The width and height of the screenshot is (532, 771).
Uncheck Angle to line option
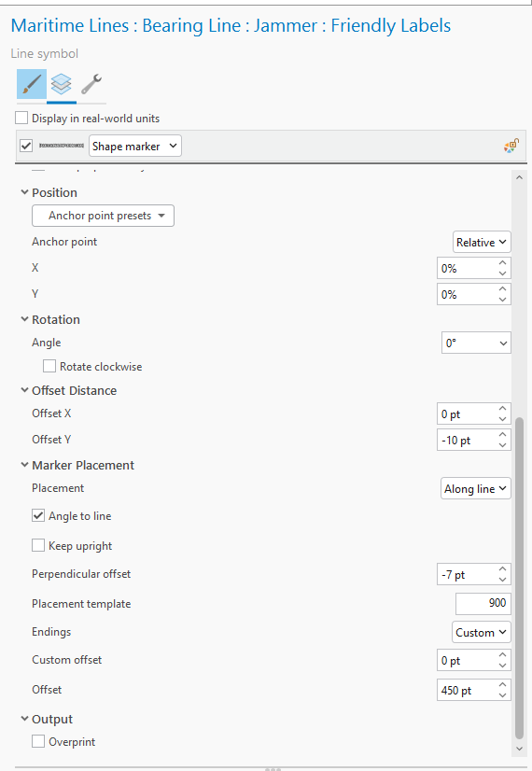click(x=38, y=515)
